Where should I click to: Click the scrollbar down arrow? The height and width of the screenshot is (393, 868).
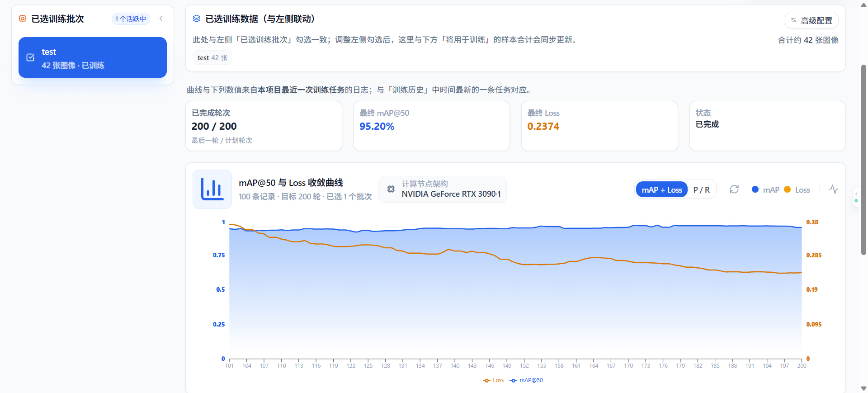(x=863, y=388)
